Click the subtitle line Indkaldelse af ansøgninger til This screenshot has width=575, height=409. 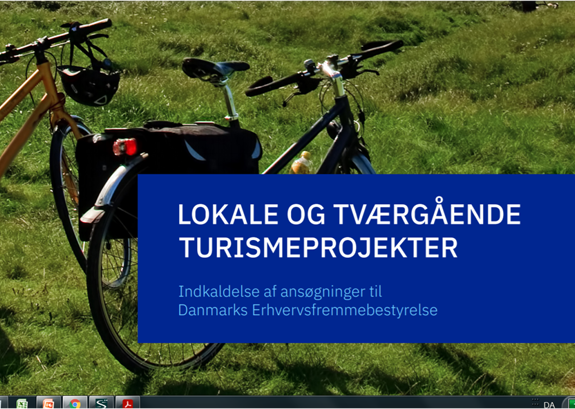(280, 292)
